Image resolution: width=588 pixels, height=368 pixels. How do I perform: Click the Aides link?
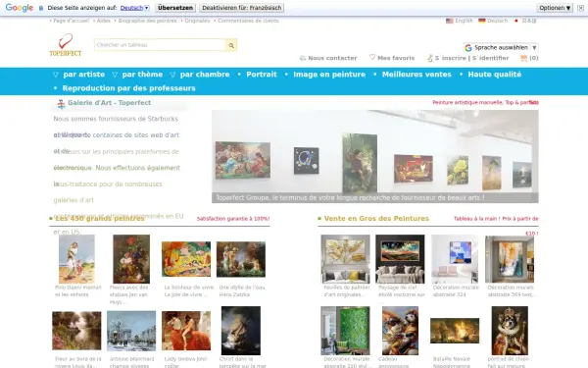coord(104,21)
